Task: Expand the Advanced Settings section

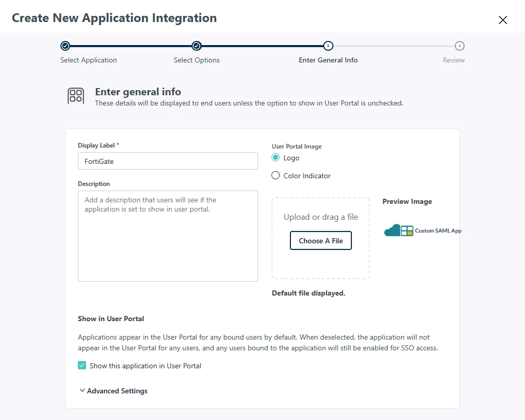Action: coord(114,391)
